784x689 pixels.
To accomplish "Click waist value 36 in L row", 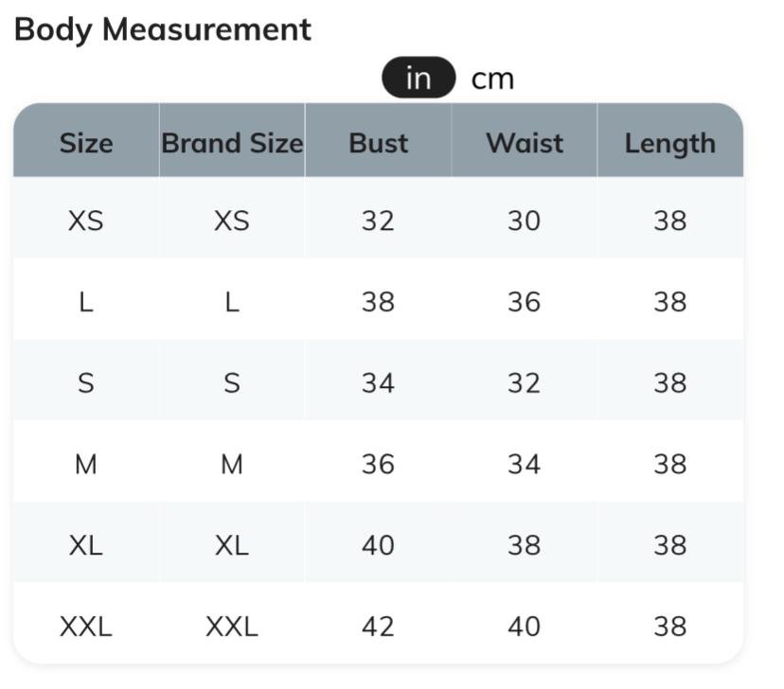I will tap(524, 302).
